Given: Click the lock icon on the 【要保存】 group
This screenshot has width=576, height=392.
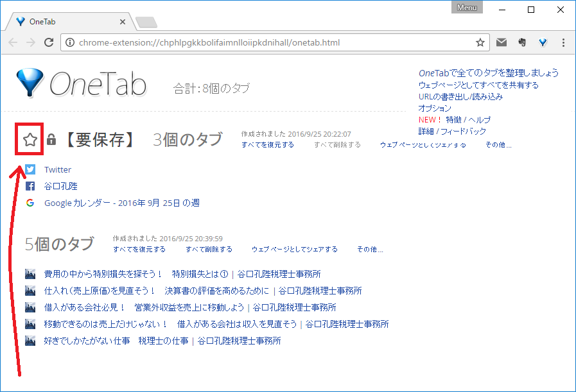Looking at the screenshot, I should tap(51, 140).
